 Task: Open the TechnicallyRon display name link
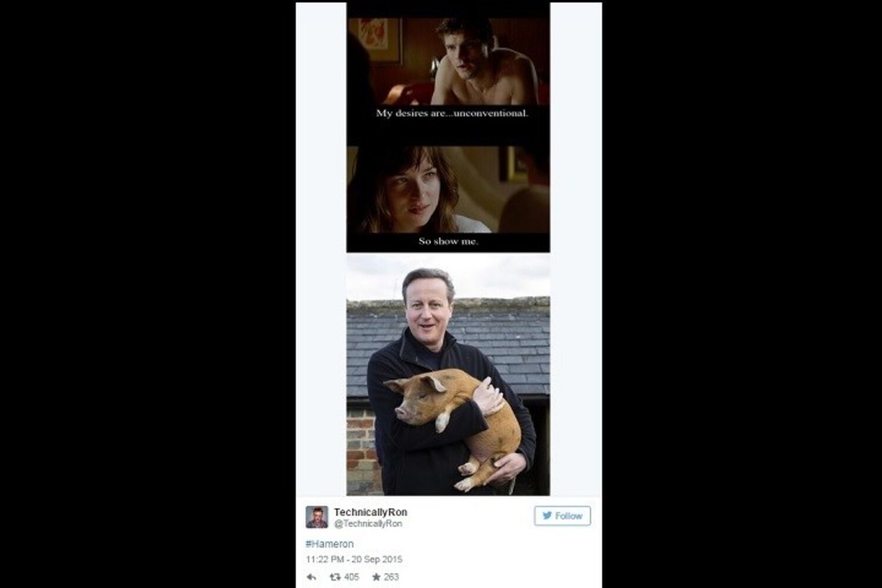tap(370, 512)
